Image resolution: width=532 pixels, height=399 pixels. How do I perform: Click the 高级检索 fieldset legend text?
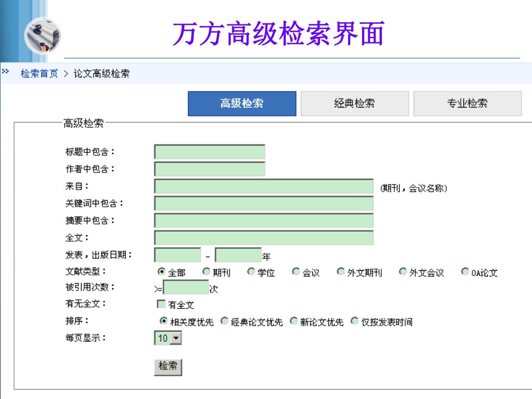click(x=84, y=123)
